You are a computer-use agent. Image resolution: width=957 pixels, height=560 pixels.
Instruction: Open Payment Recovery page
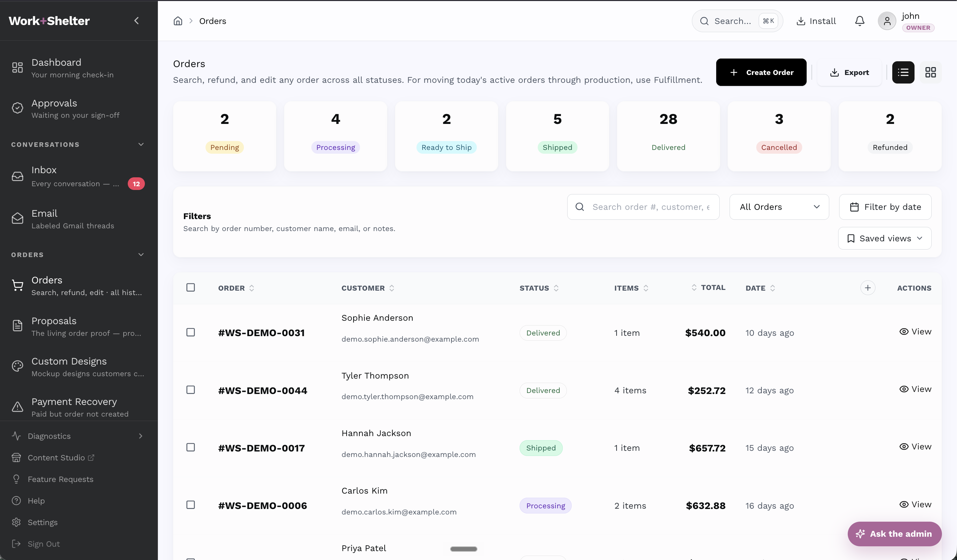(x=79, y=407)
